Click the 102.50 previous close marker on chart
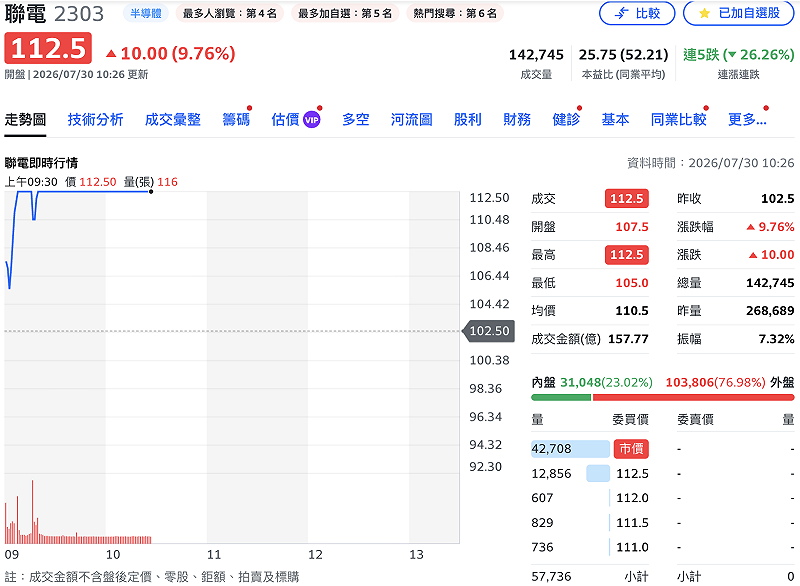 pos(489,331)
